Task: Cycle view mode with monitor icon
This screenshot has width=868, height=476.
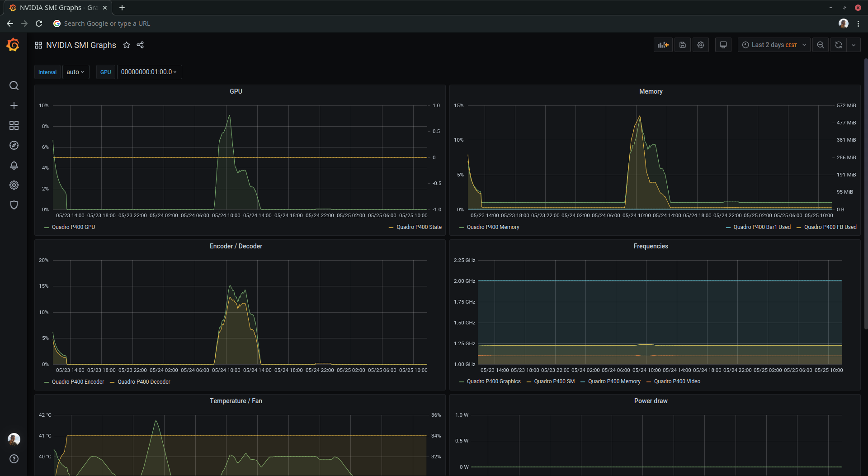Action: coord(723,45)
